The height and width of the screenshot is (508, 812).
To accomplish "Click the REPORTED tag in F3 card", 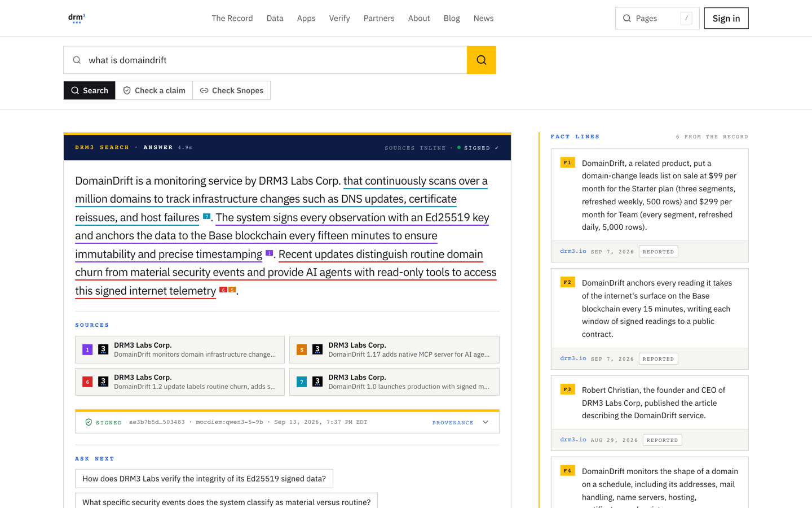I will pos(662,440).
